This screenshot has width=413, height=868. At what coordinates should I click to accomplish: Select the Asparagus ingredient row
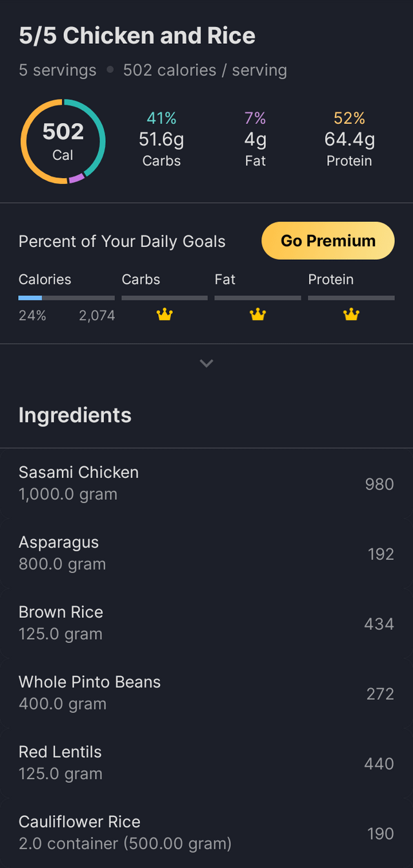click(x=206, y=553)
